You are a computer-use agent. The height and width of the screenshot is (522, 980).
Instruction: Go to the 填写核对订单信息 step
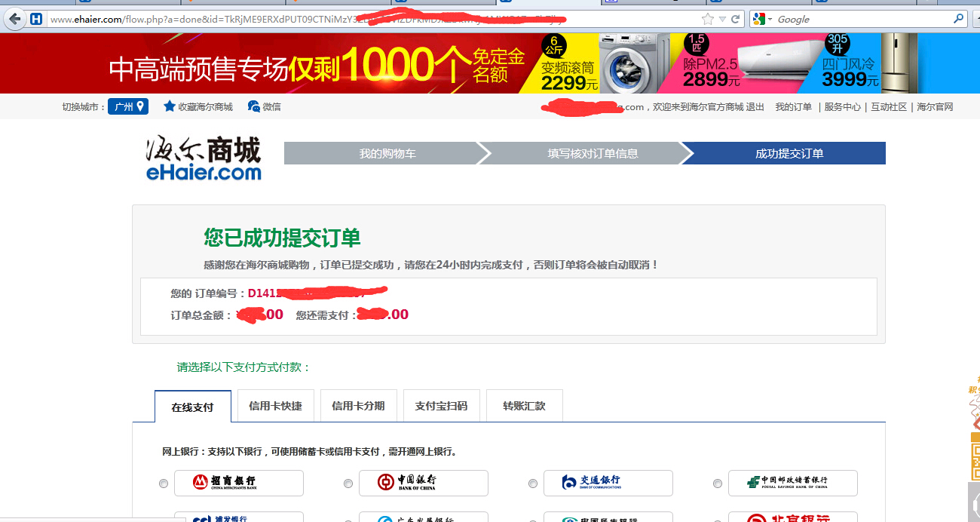593,153
